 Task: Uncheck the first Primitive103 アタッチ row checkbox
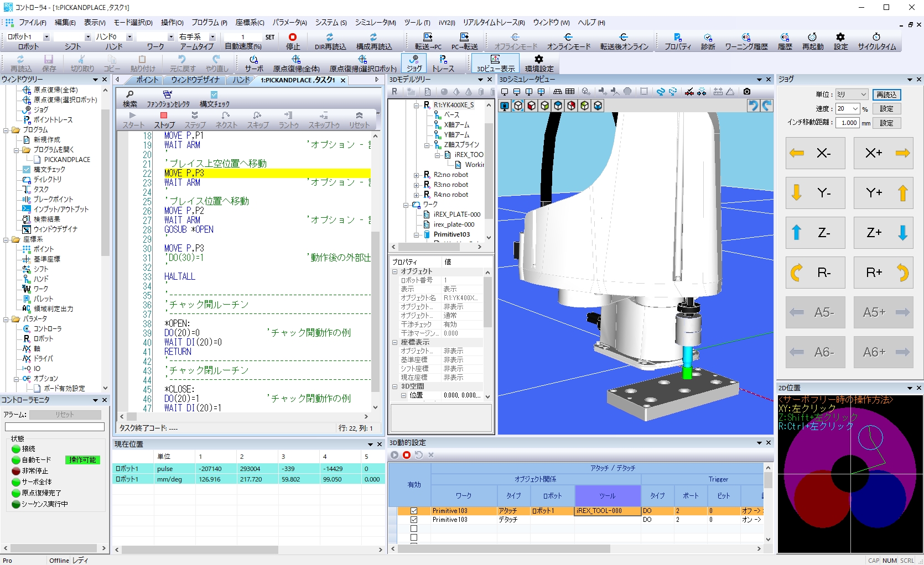(414, 511)
